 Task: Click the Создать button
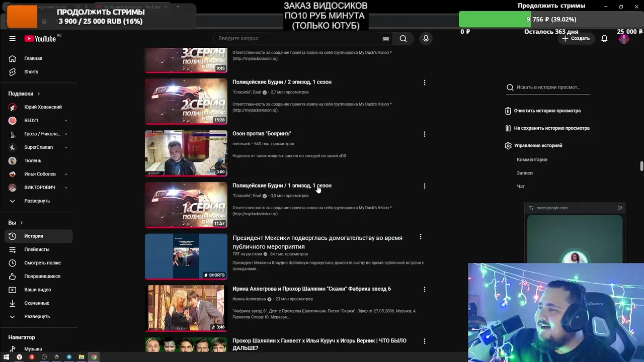coord(576,39)
